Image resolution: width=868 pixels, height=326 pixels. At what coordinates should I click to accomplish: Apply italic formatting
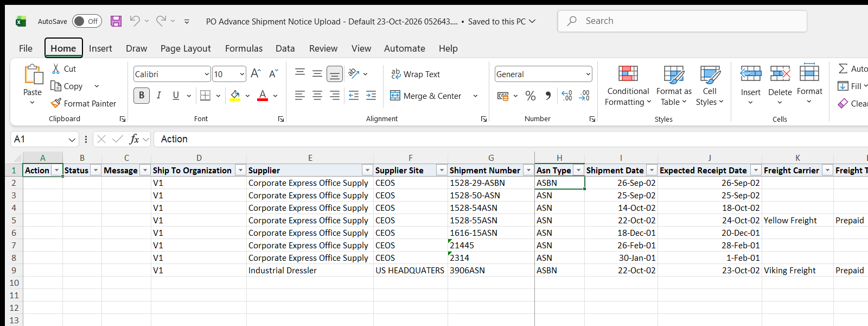pos(158,96)
